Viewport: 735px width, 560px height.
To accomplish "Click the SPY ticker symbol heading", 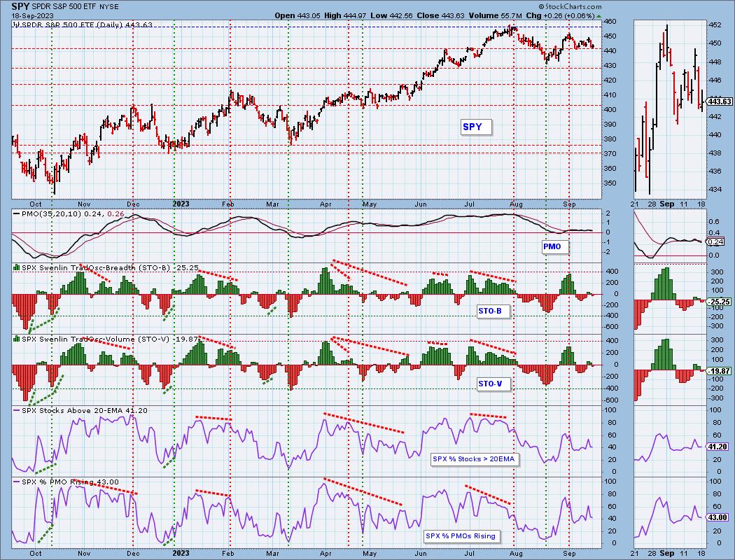I will [x=20, y=6].
